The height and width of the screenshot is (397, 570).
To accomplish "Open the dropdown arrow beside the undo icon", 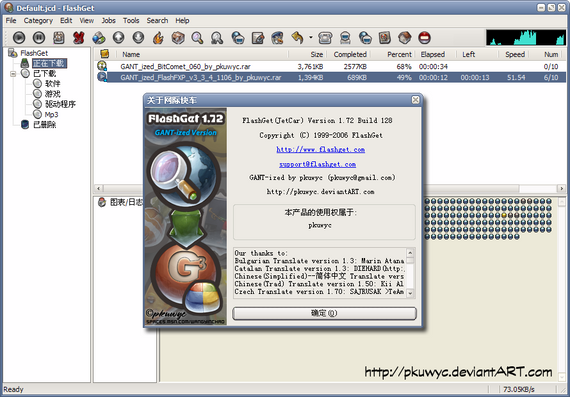I will tap(311, 37).
